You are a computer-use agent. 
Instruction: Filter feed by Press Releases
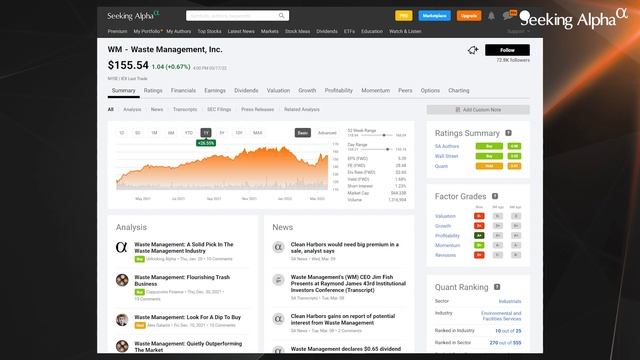pos(258,109)
